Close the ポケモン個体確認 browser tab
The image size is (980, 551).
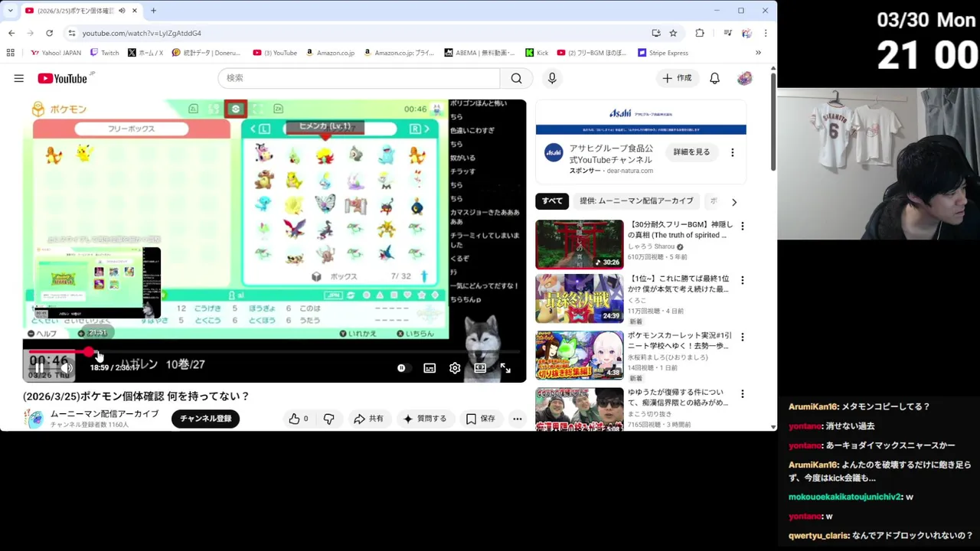(135, 11)
